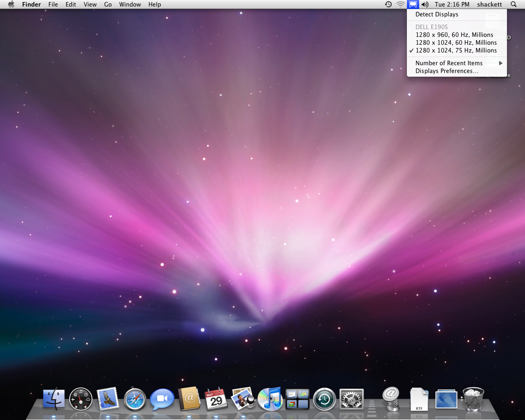This screenshot has width=525, height=420.
Task: Open Address Book in the Dock
Action: tap(189, 399)
